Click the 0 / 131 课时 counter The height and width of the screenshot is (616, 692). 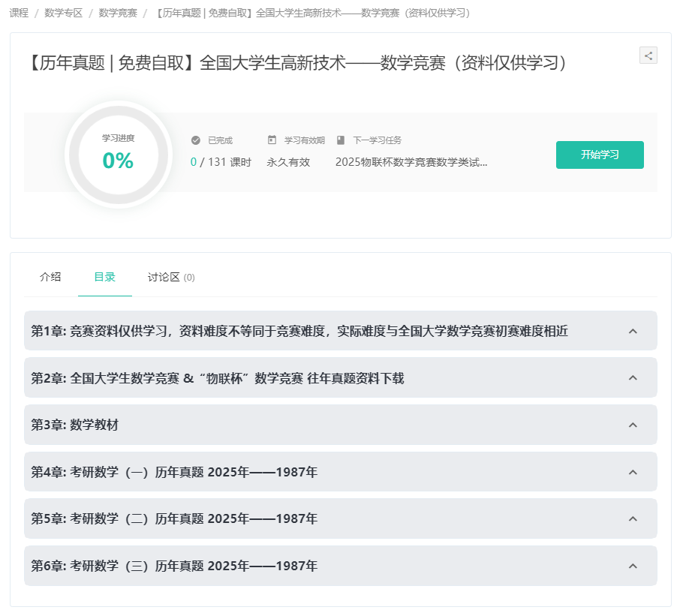tap(221, 162)
